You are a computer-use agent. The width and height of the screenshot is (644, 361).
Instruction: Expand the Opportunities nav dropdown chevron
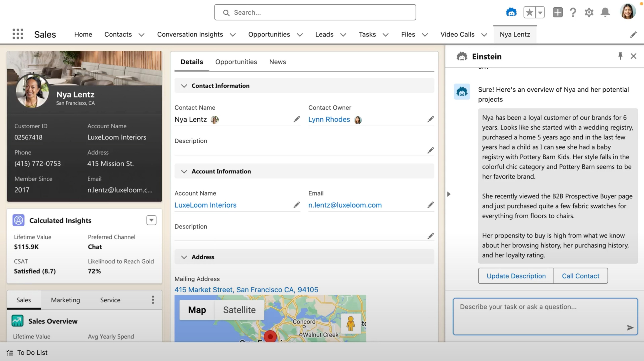click(x=300, y=35)
